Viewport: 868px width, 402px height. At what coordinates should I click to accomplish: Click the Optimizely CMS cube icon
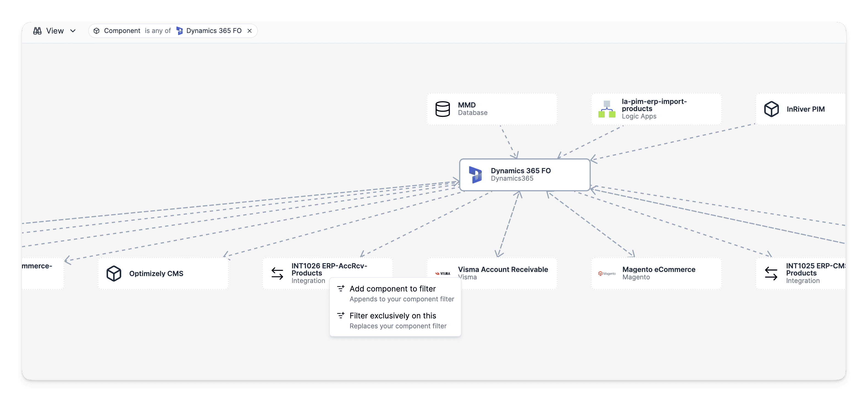(x=114, y=273)
